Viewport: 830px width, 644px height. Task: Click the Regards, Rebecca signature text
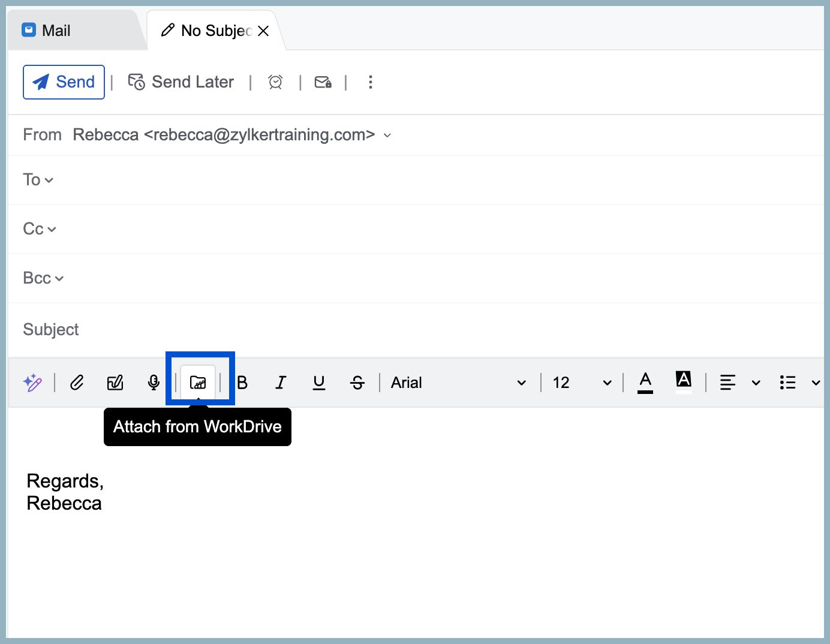pos(65,492)
